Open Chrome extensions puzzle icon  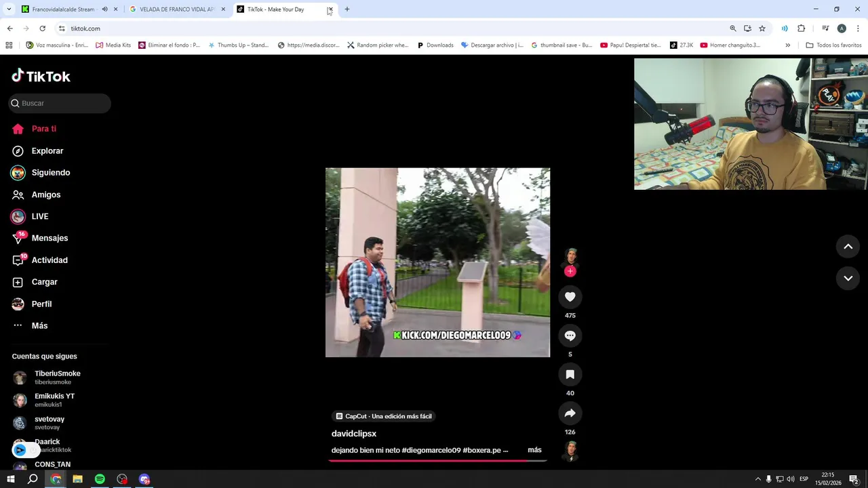801,28
